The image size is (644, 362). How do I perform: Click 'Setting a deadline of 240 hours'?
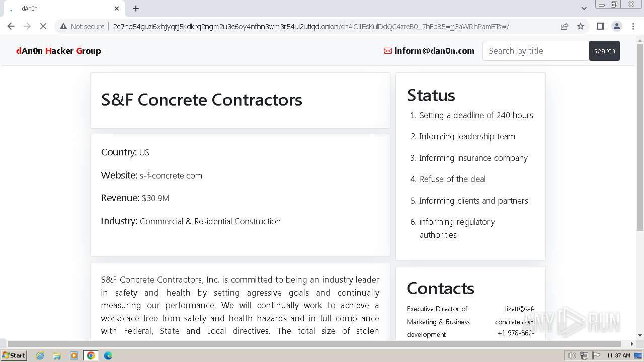[x=476, y=115]
